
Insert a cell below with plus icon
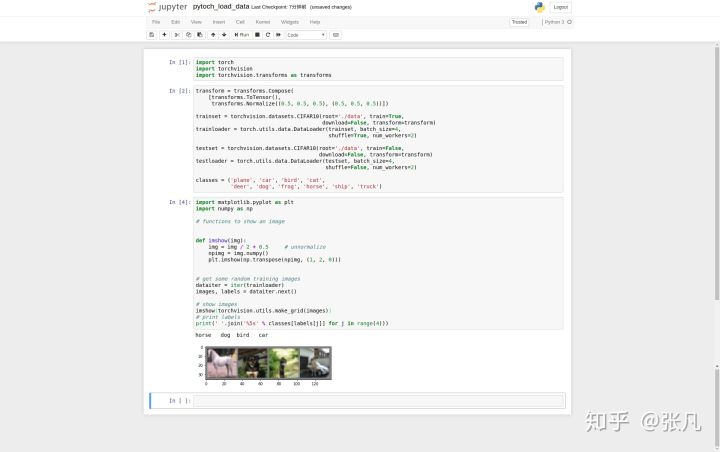click(164, 35)
